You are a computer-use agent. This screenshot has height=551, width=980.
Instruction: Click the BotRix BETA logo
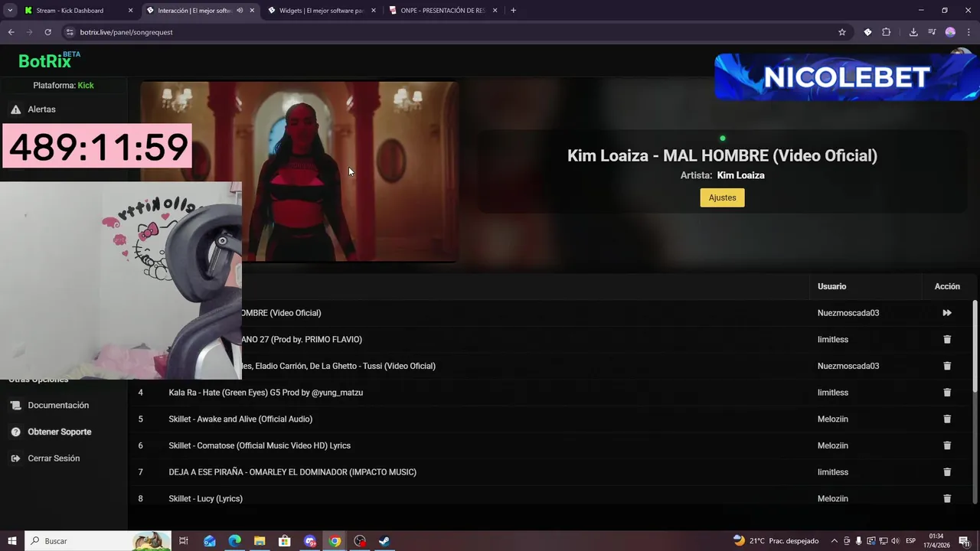[49, 60]
